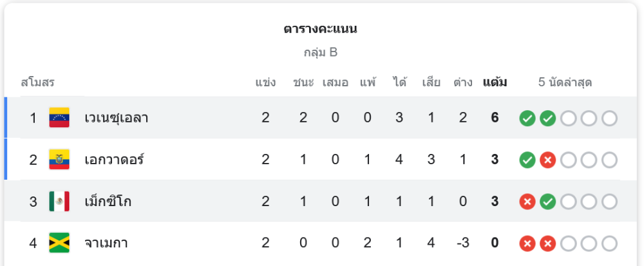The image size is (644, 266).
Task: Click Jamaica's second red loss icon
Action: pyautogui.click(x=548, y=243)
